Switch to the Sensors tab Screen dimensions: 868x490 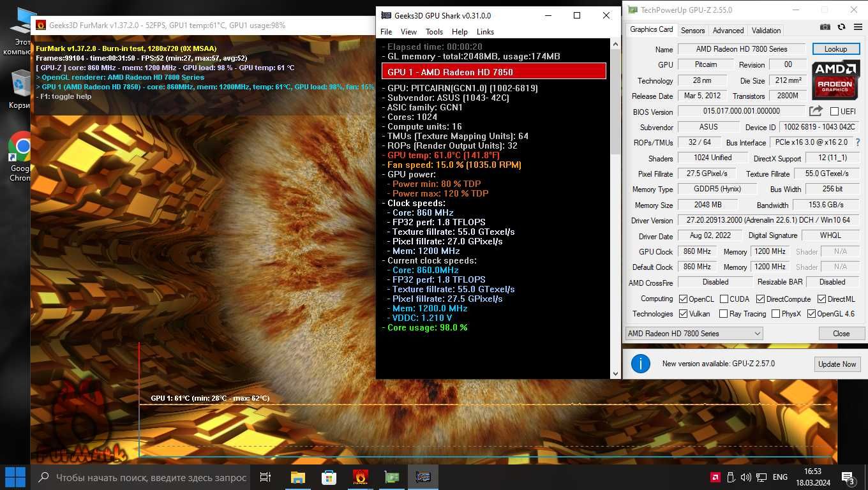point(692,30)
